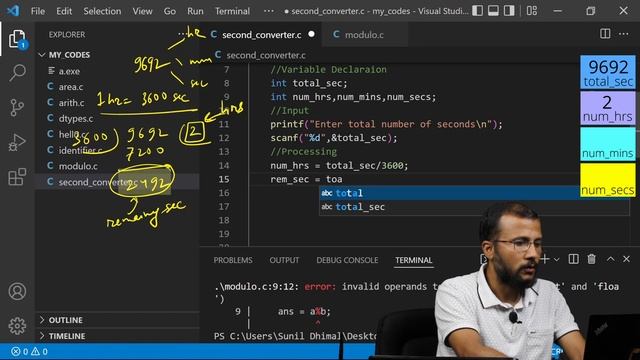
Task: Click 'num_hrs = total_sec/3600;' code line
Action: coord(339,165)
